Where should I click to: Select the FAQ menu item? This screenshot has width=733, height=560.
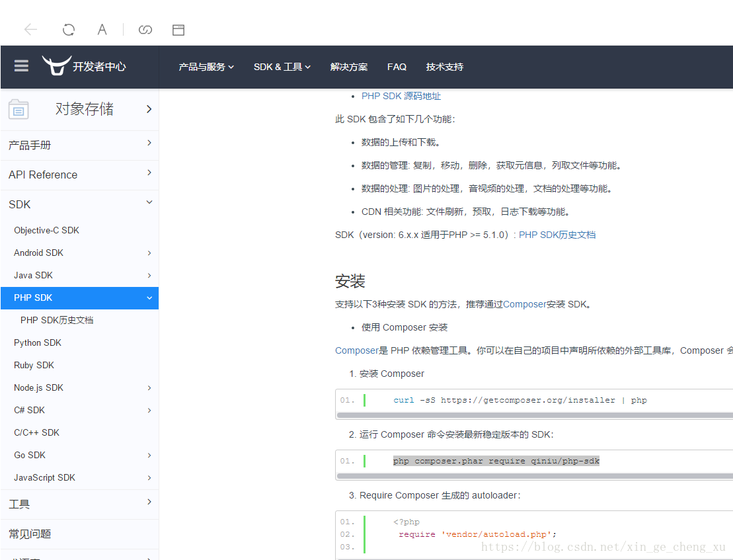pyautogui.click(x=397, y=67)
